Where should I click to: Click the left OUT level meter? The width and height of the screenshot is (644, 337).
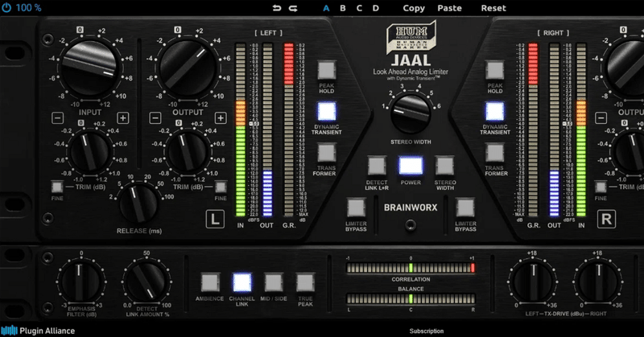[267, 129]
